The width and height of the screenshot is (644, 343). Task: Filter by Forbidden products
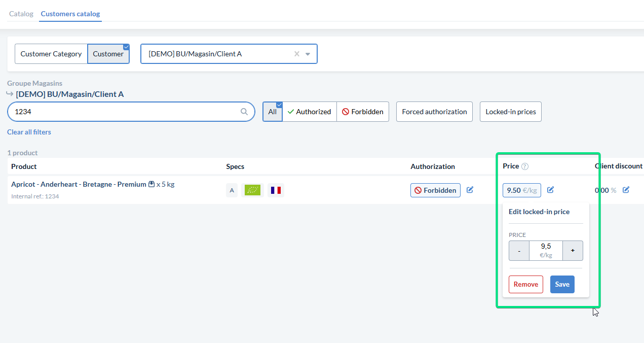tap(363, 112)
